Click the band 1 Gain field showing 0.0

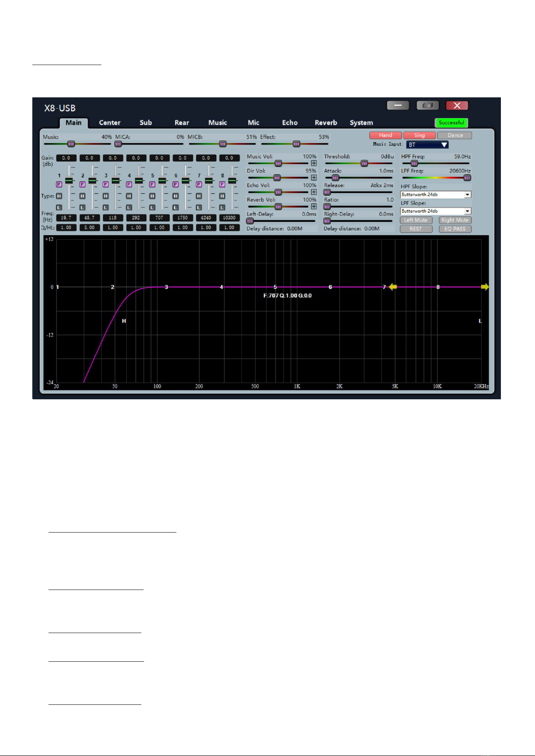point(66,158)
